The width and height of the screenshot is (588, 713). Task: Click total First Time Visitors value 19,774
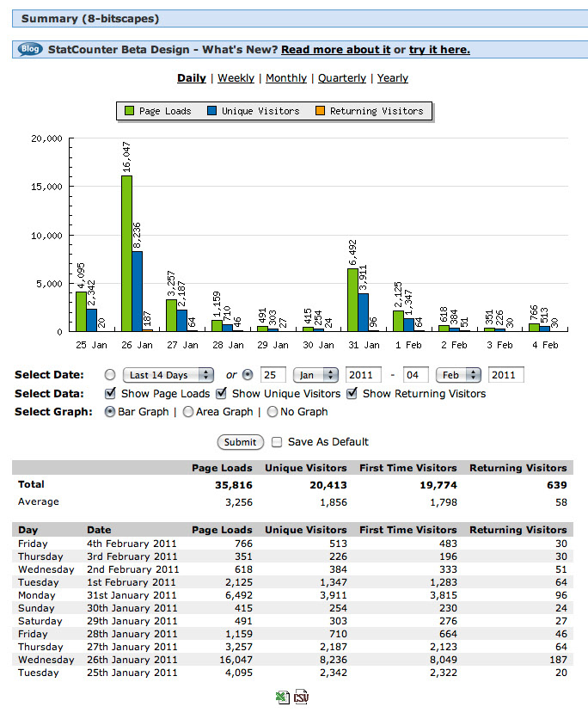click(438, 485)
